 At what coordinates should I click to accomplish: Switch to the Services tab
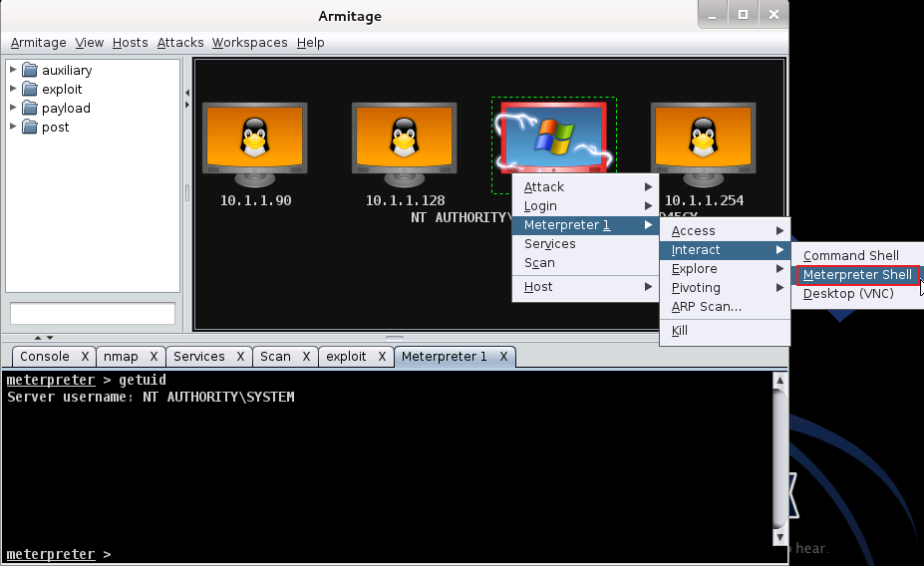click(199, 357)
